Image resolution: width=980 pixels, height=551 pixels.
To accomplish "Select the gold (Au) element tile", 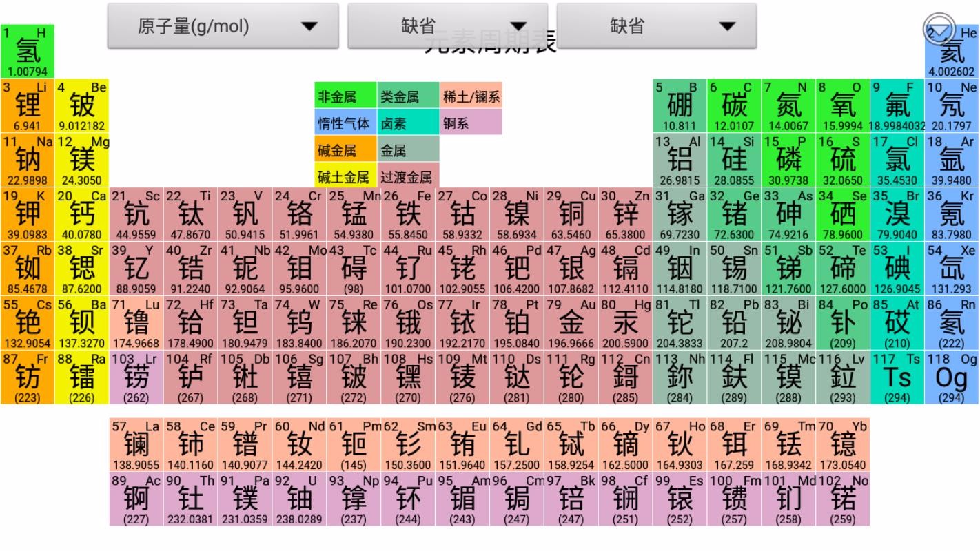I will coord(571,323).
